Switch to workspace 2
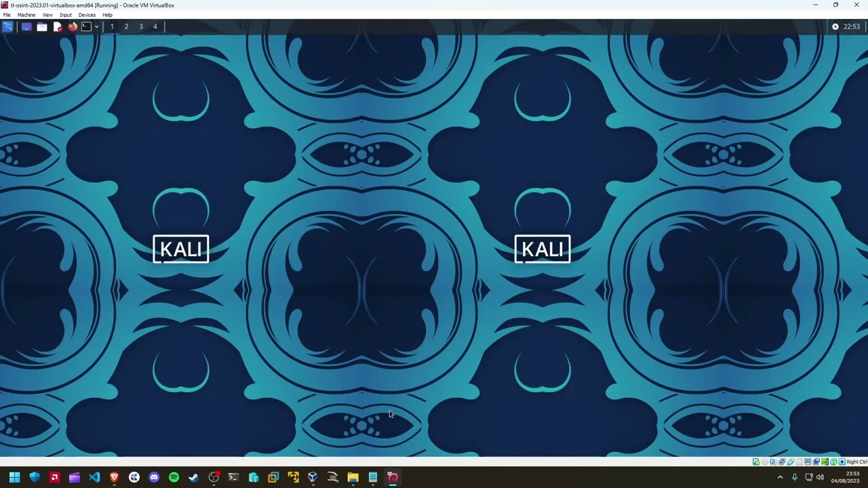Image resolution: width=868 pixels, height=488 pixels. click(126, 26)
